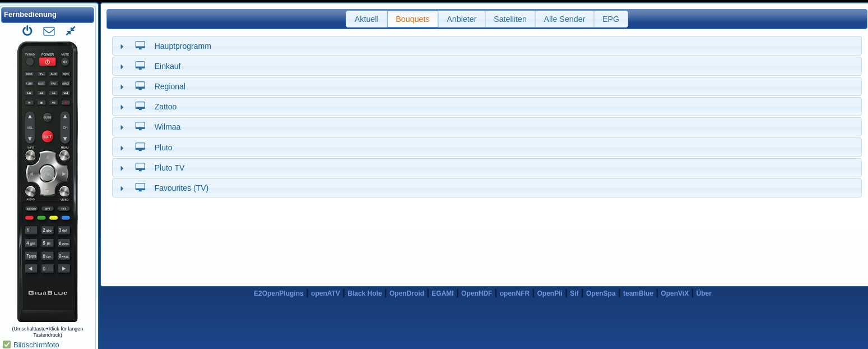Click the GIGA button on the remote
Viewport: 868px width, 349px height.
(x=29, y=74)
